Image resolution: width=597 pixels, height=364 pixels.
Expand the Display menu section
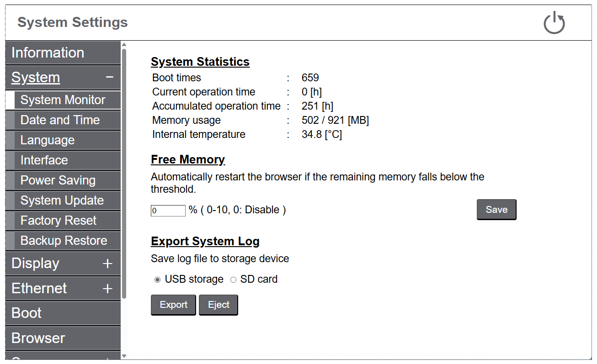(107, 264)
